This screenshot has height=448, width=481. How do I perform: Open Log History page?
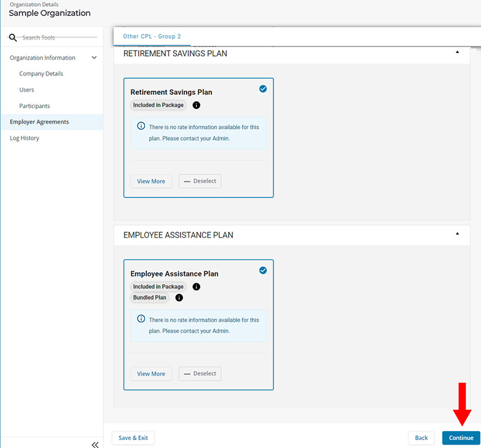[25, 138]
